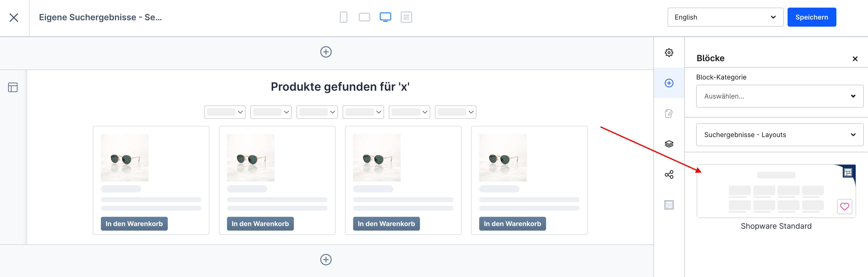
Task: Open the layers navigator icon
Action: (x=669, y=144)
